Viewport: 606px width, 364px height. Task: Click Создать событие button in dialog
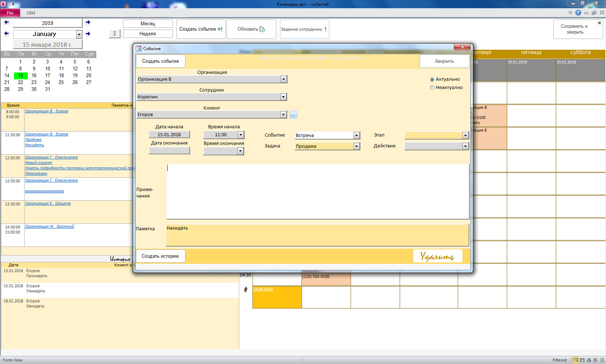(x=161, y=61)
